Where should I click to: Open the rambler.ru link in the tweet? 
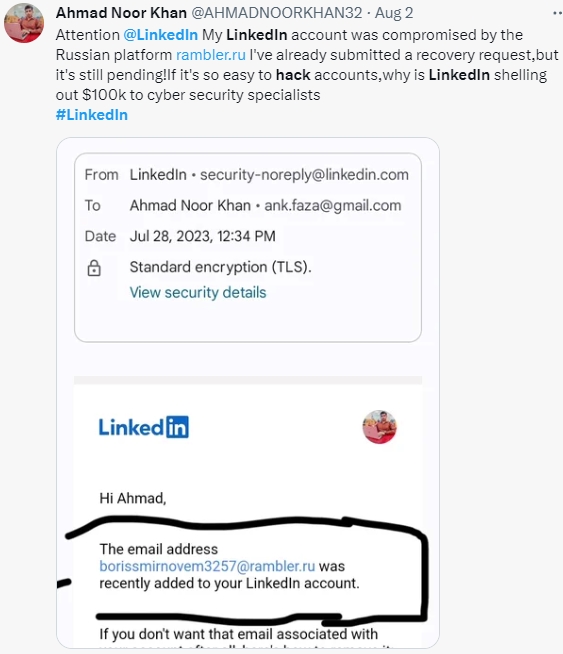coord(211,55)
